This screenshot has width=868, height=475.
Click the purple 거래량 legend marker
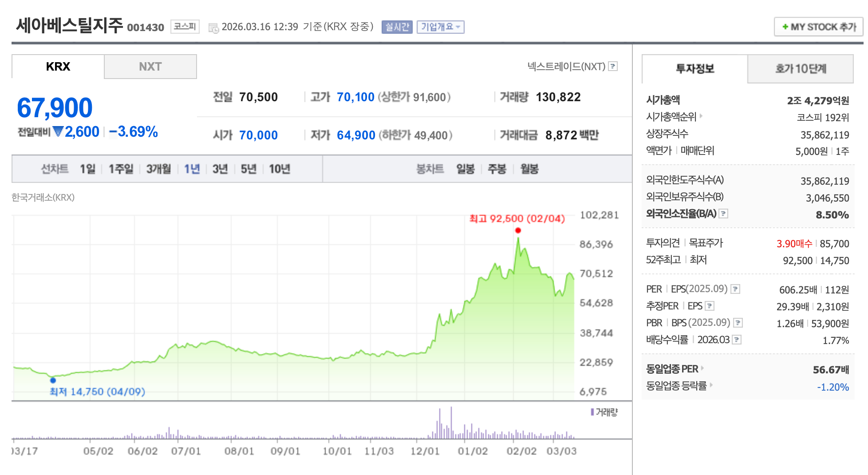click(x=592, y=412)
